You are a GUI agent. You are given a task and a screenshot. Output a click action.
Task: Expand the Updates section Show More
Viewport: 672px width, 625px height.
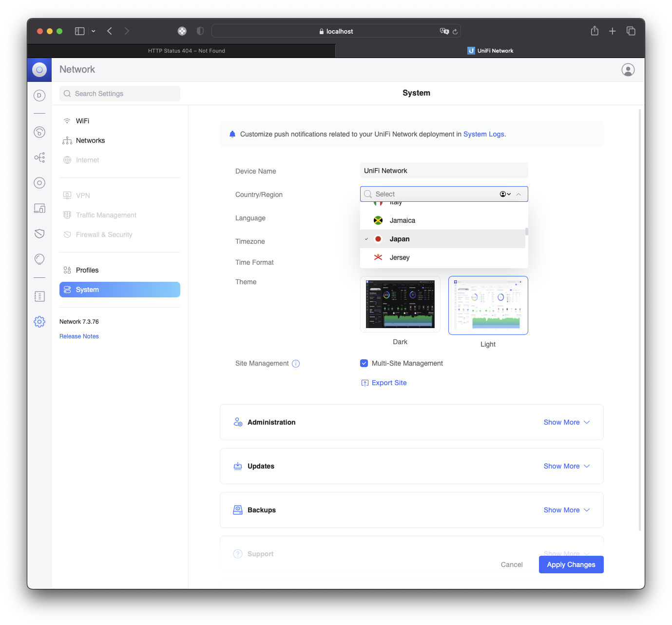[x=567, y=466]
